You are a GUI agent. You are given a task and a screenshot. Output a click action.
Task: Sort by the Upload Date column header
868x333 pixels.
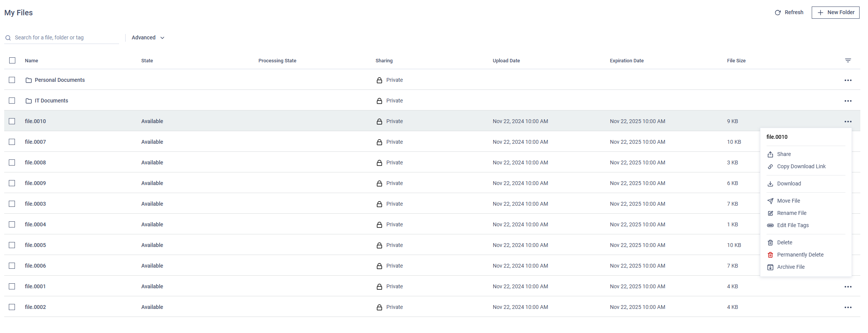coord(506,60)
